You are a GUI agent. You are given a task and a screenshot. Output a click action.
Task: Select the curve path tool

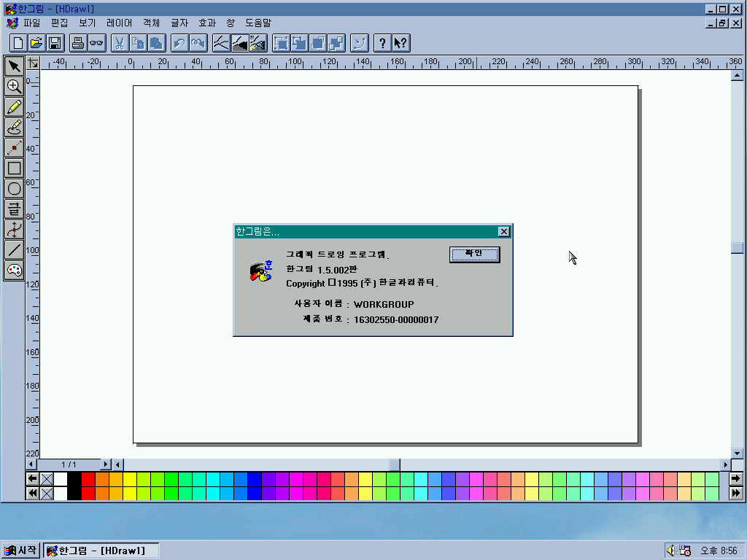pos(15,230)
